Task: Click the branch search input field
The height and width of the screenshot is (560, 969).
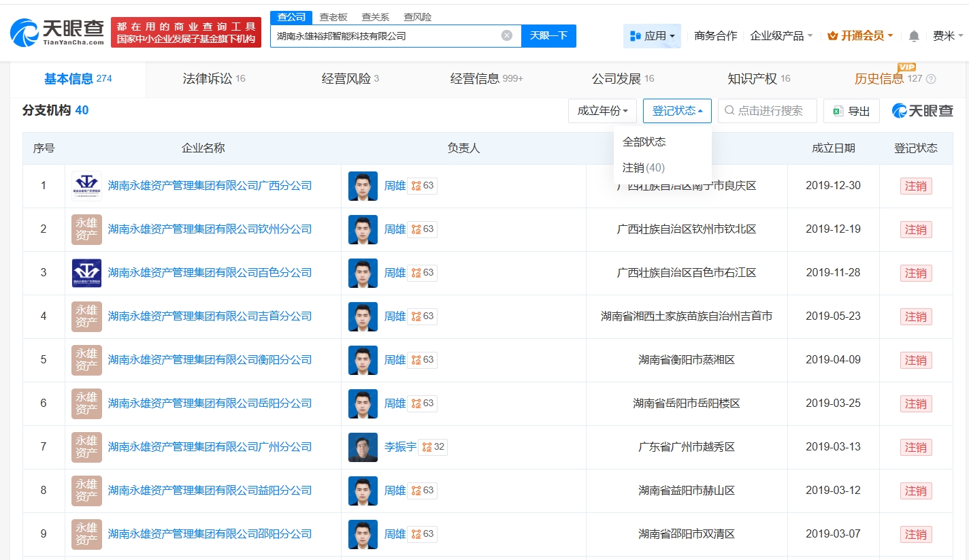Action: point(772,111)
